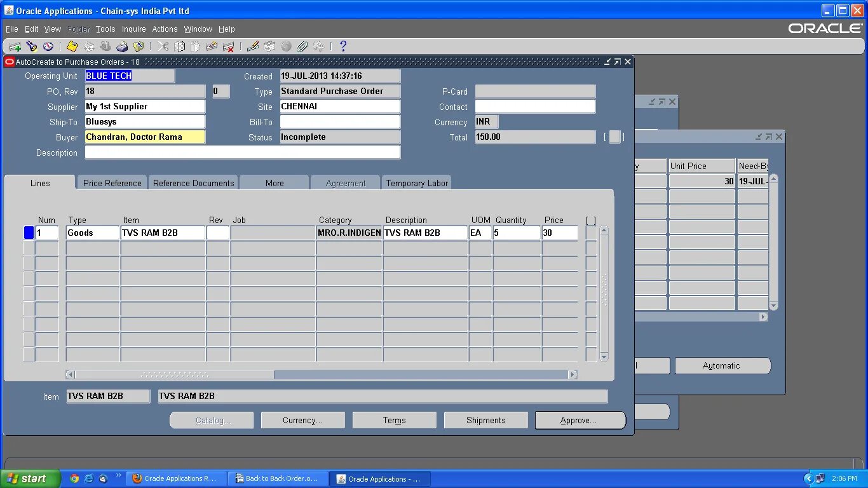Click the Terms button
The height and width of the screenshot is (488, 868).
[395, 420]
